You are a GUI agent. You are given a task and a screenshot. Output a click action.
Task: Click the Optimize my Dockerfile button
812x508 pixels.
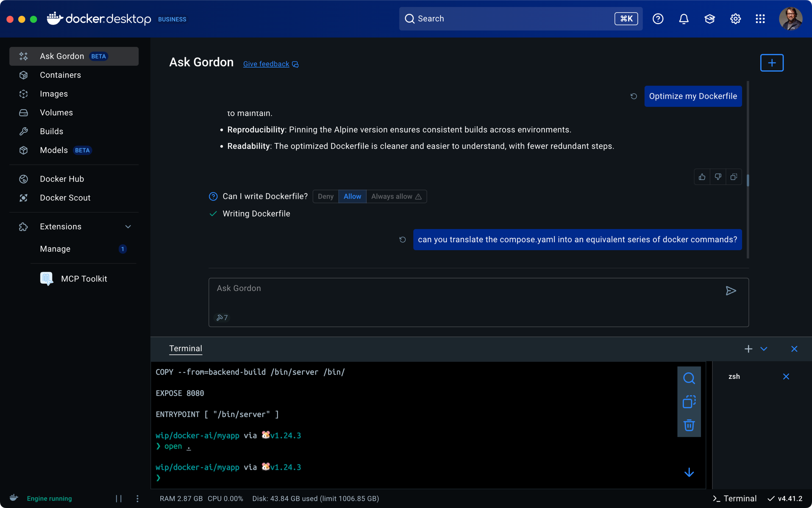pos(693,96)
